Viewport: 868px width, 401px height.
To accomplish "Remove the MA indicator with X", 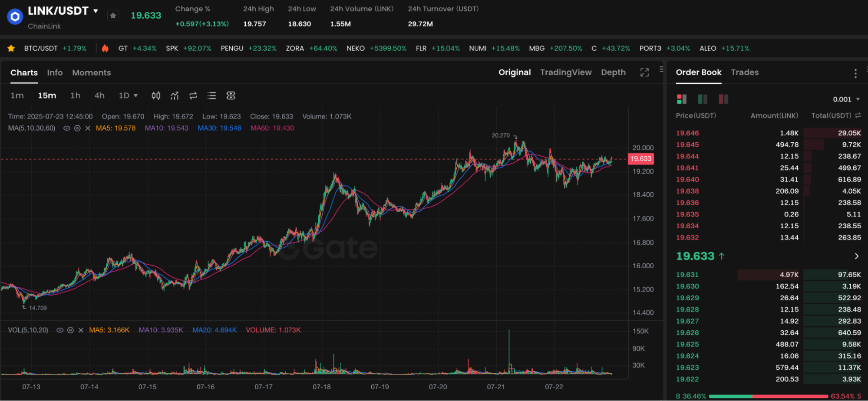I will 88,128.
